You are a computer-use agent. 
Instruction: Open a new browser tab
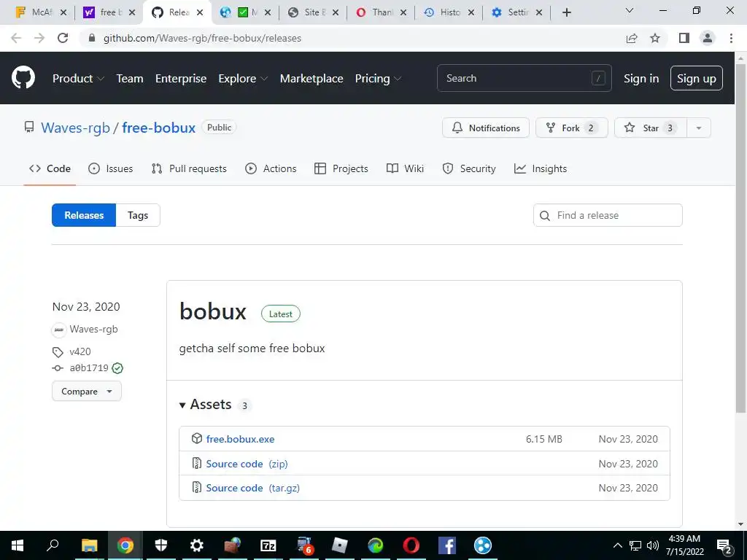(566, 12)
